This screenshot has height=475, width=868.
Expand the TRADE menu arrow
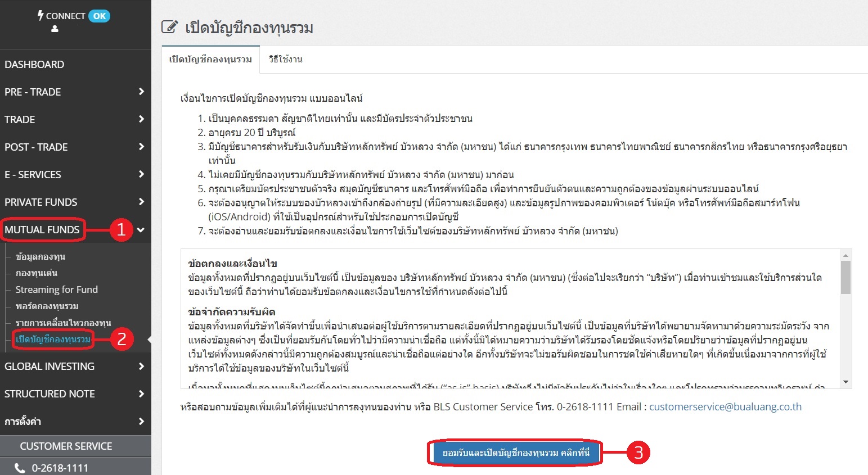coord(141,119)
